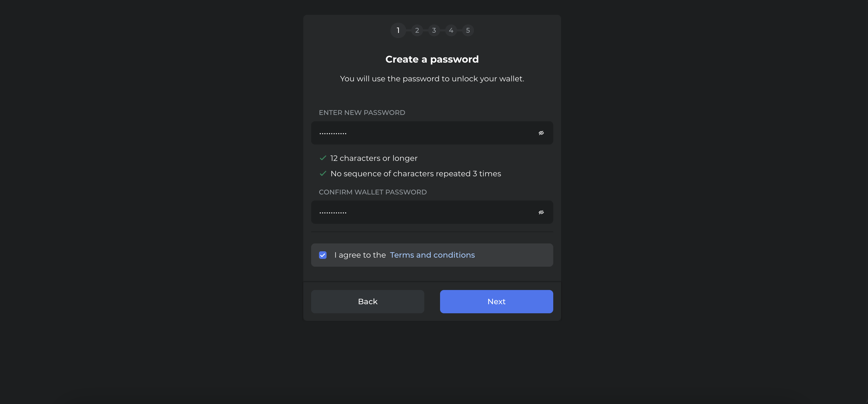Focus the Enter New Password field

tap(432, 133)
